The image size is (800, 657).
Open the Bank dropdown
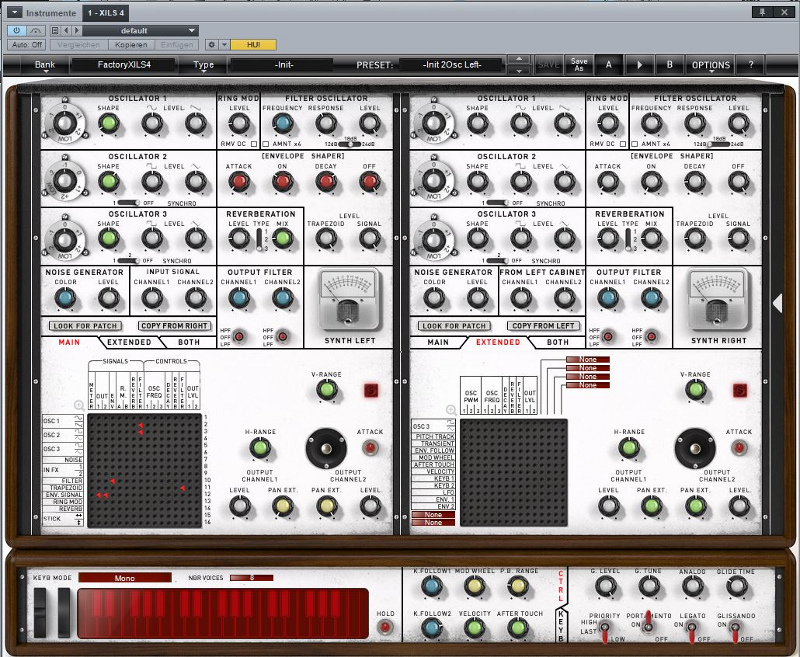click(x=45, y=65)
